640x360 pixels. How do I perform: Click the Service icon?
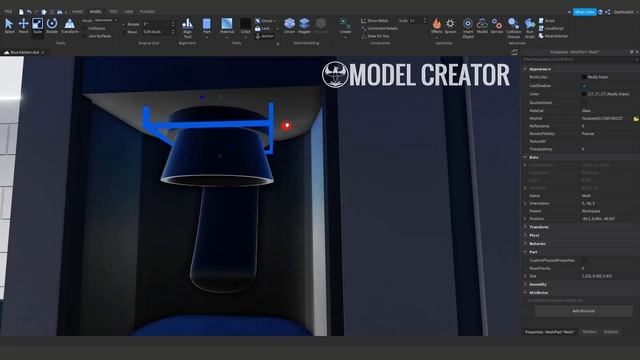coord(497,25)
